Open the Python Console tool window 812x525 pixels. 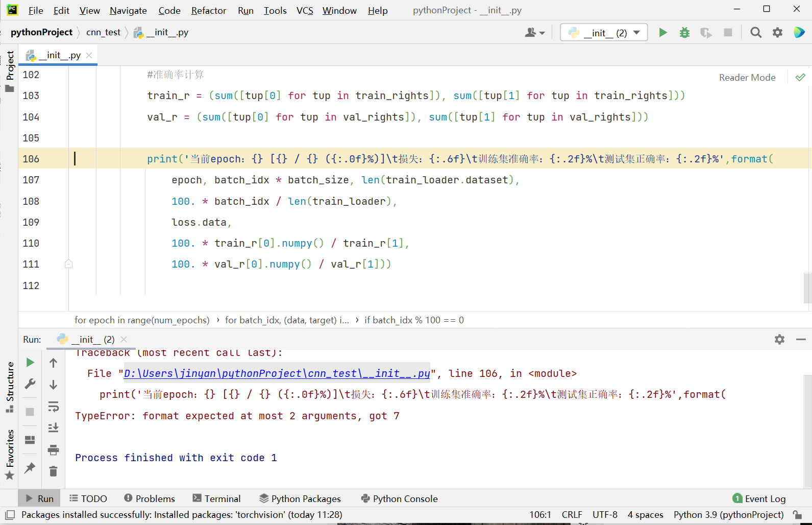(399, 498)
